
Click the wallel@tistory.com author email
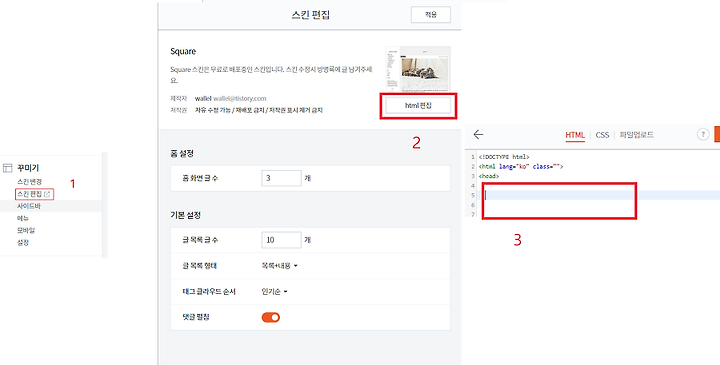click(240, 99)
